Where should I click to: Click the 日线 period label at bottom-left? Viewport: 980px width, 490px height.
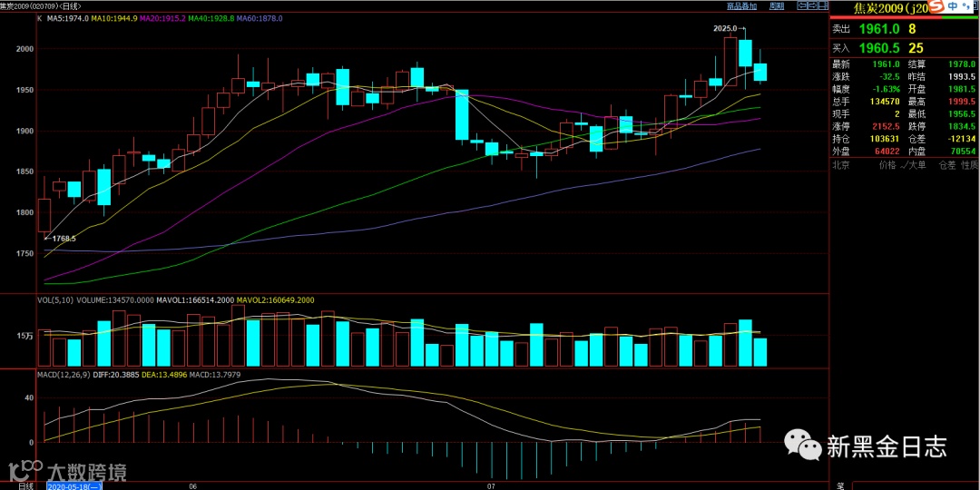pos(25,485)
